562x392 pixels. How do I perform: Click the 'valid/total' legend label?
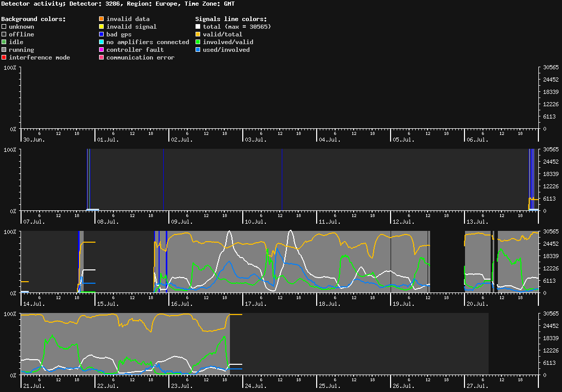click(x=223, y=34)
